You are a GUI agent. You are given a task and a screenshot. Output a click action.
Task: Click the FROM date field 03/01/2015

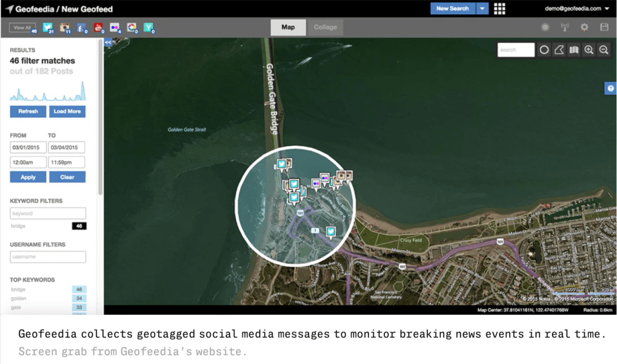28,147
